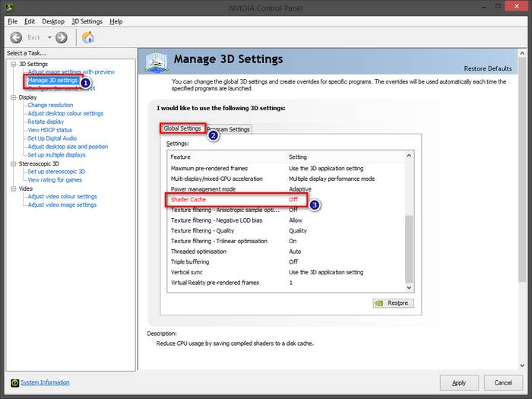Collapse the Stereoscopic 3D tree node

click(x=13, y=163)
